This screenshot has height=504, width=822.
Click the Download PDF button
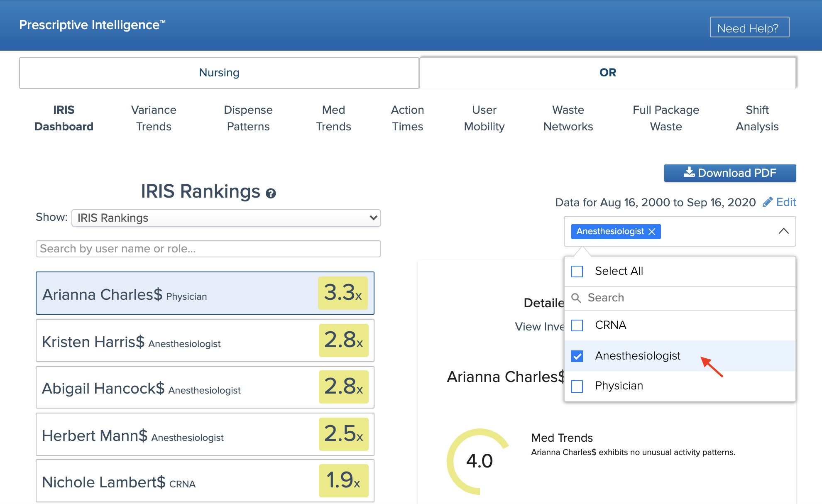[730, 173]
